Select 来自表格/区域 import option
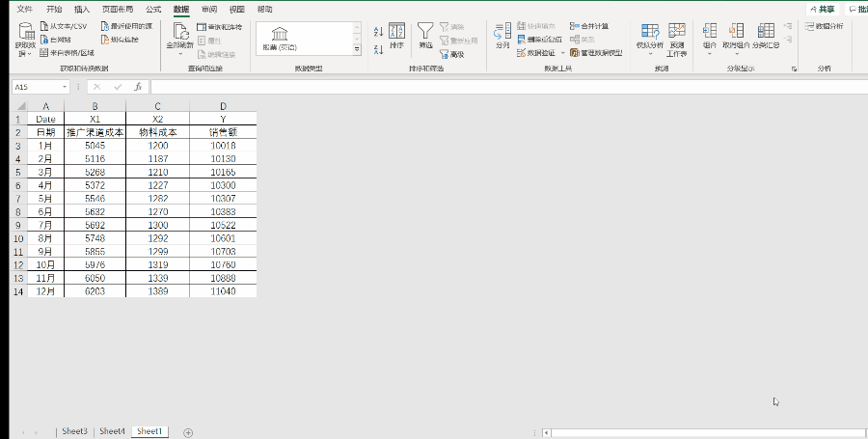 67,53
